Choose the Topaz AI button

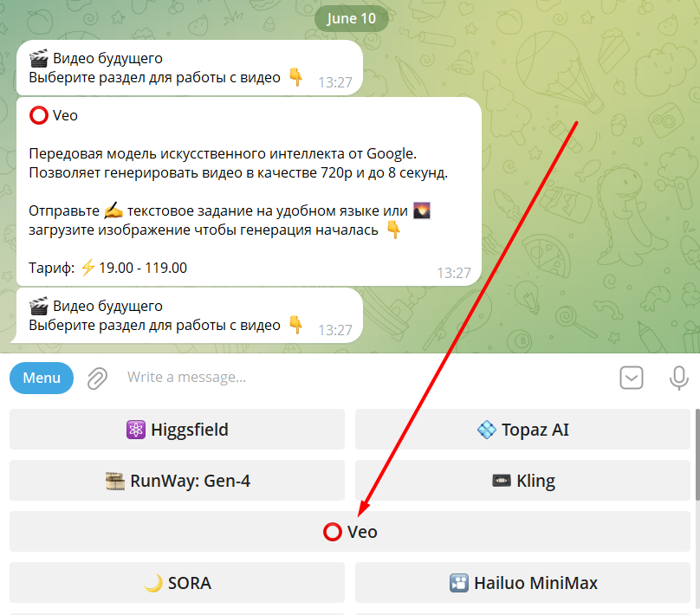pos(522,430)
